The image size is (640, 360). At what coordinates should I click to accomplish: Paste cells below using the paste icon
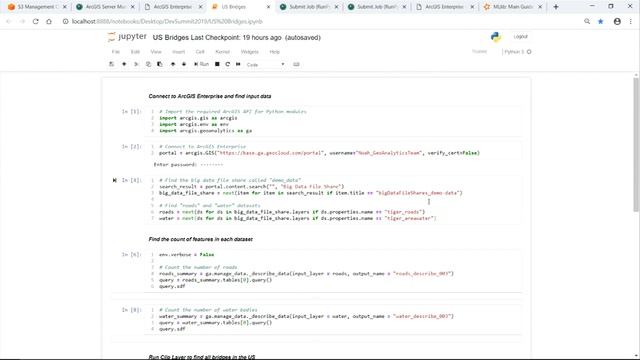[x=160, y=64]
